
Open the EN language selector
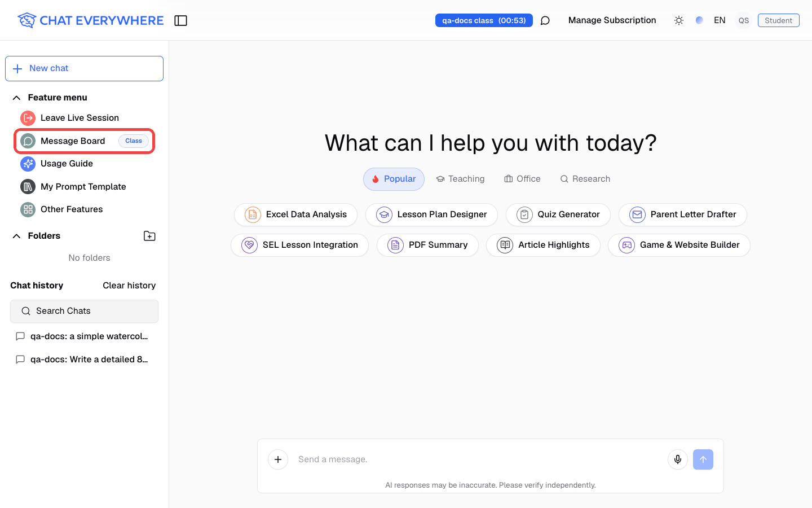click(720, 20)
